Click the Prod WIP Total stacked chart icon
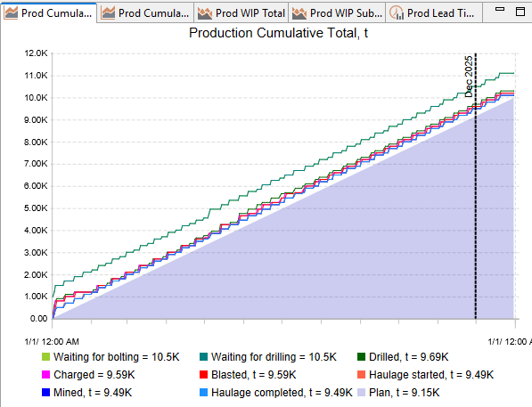 [205, 12]
